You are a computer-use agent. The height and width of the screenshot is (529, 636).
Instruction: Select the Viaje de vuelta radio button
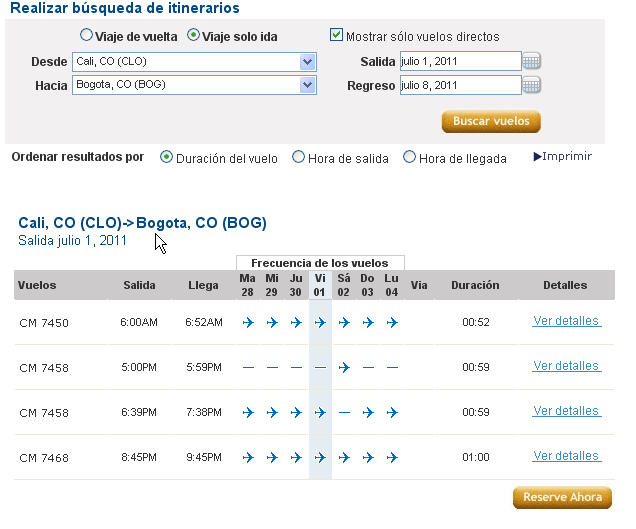pos(86,35)
